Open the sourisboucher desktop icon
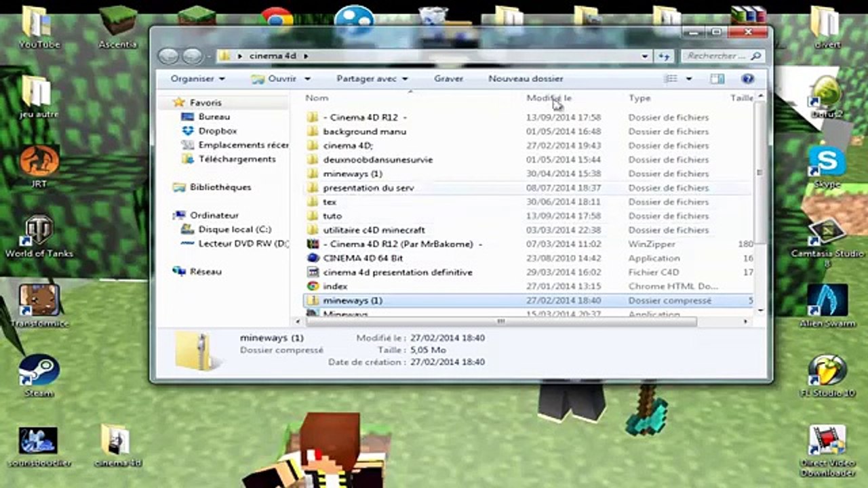Image resolution: width=868 pixels, height=488 pixels. pyautogui.click(x=38, y=447)
